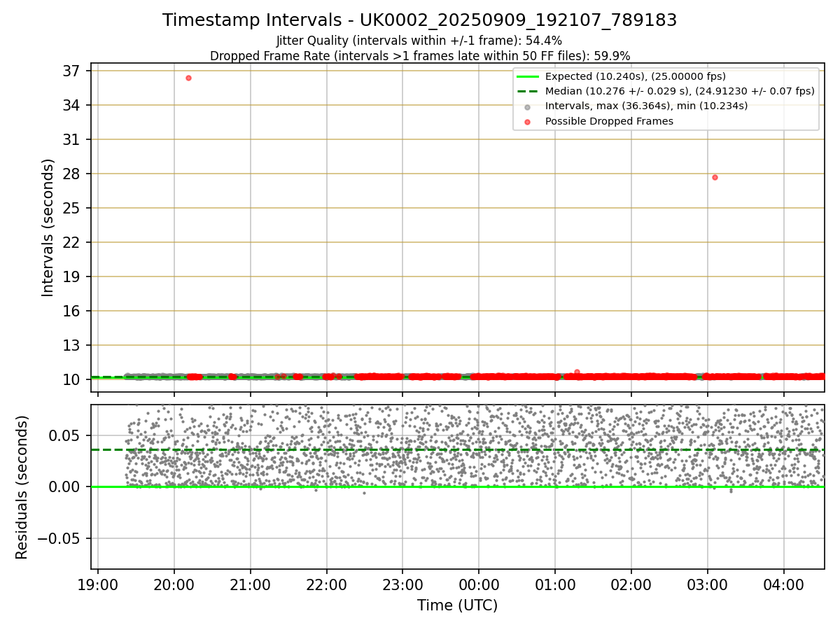Click the 00:00 x-axis tick label
Viewport: 840px width, 630px height.
point(479,584)
